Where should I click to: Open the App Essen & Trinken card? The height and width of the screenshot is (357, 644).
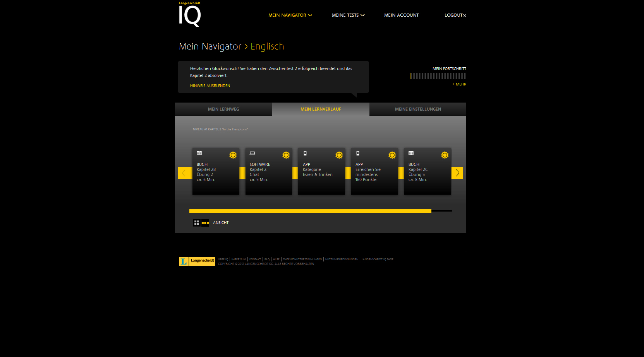click(321, 171)
